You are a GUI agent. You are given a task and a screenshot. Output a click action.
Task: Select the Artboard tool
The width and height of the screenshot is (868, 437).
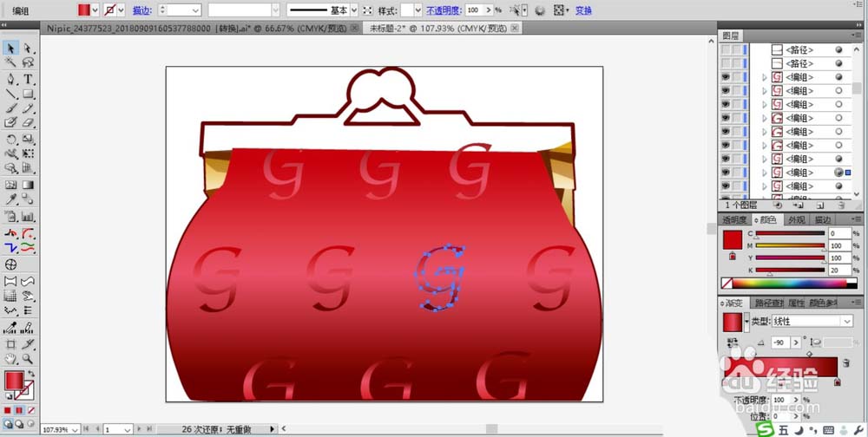[x=10, y=344]
